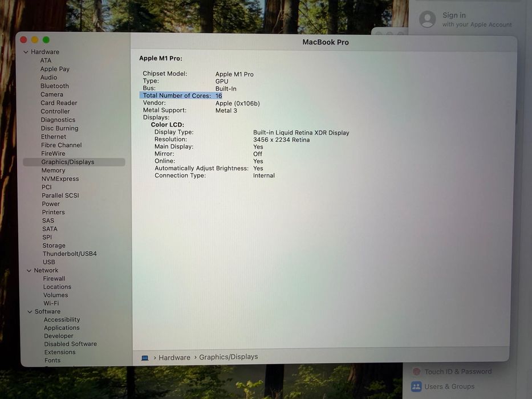The width and height of the screenshot is (532, 399).
Task: Collapse the Hardware section chevron
Action: 26,52
